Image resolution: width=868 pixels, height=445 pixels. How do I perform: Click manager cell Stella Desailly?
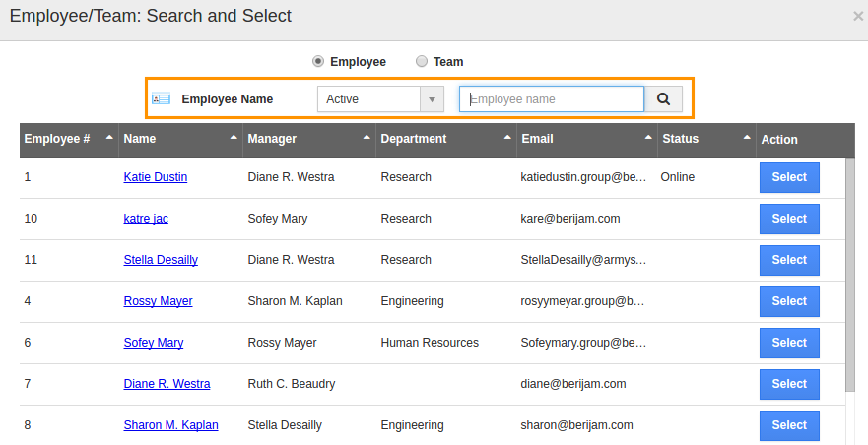coord(285,425)
